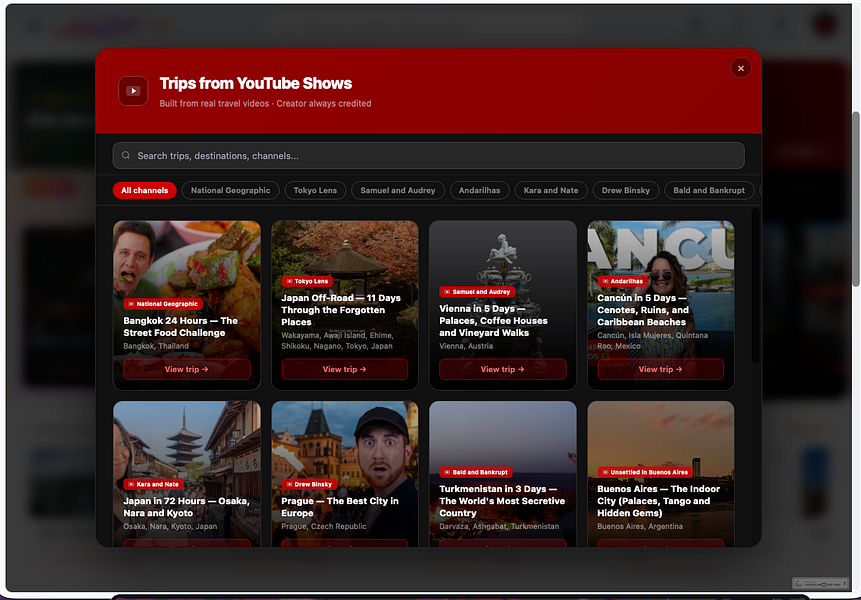Click the Trips from YouTube Shows heading
Image resolution: width=861 pixels, height=600 pixels.
pos(255,83)
